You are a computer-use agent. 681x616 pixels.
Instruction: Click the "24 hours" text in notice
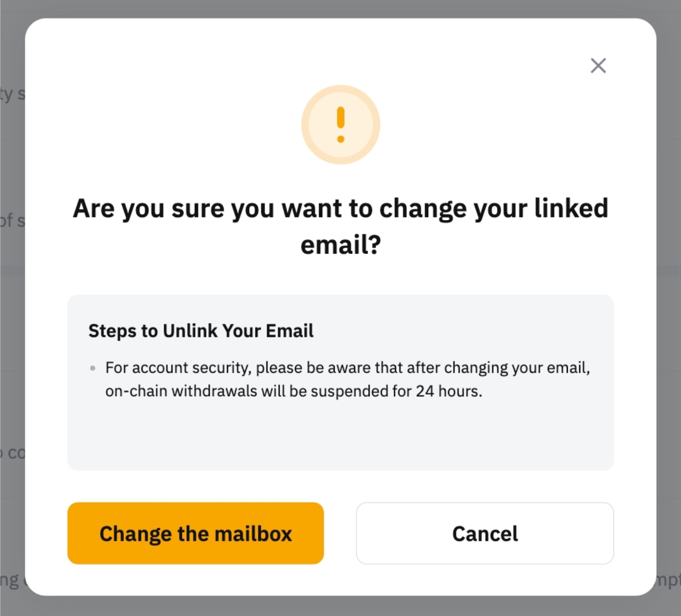click(x=448, y=391)
